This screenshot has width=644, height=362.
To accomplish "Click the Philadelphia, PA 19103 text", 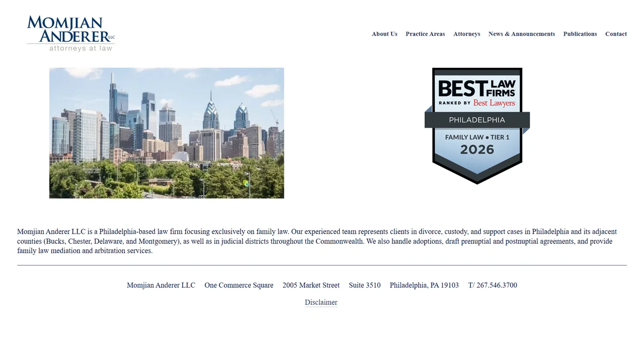I will [424, 285].
